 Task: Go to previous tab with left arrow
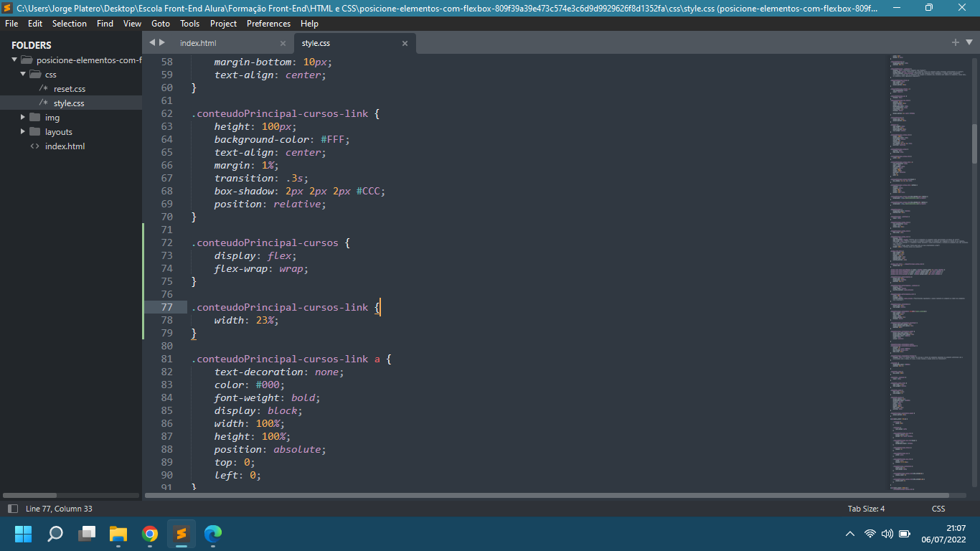[x=152, y=42]
